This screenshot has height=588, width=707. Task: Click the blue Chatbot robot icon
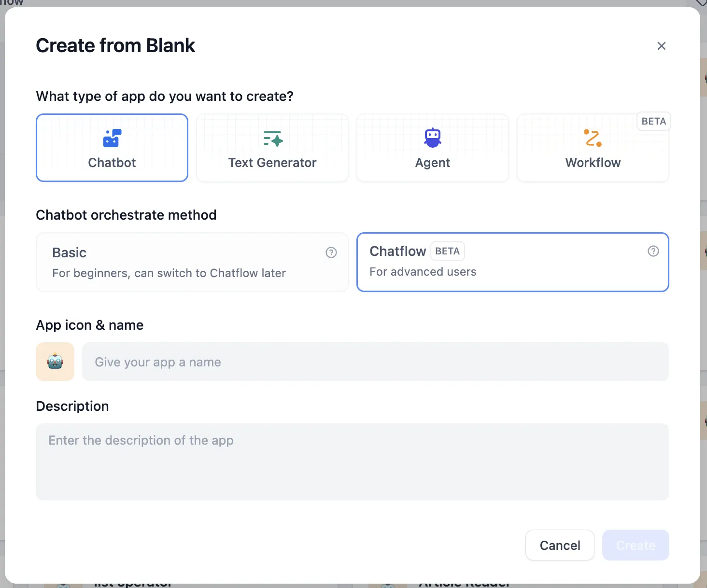click(112, 138)
